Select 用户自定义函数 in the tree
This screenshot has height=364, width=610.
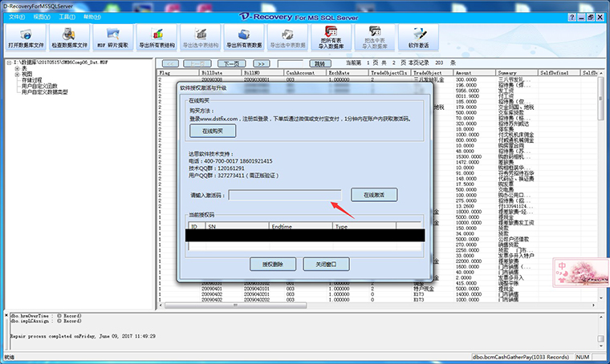coord(39,86)
